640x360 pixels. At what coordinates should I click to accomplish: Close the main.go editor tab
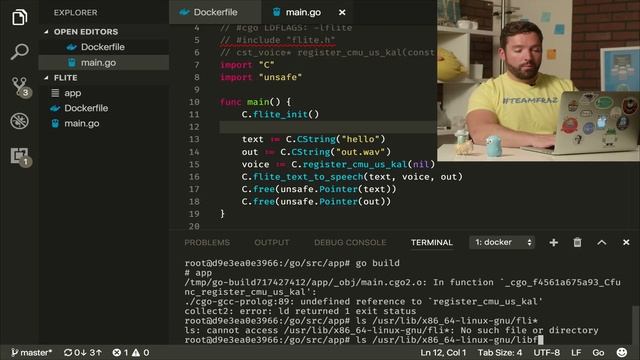342,13
